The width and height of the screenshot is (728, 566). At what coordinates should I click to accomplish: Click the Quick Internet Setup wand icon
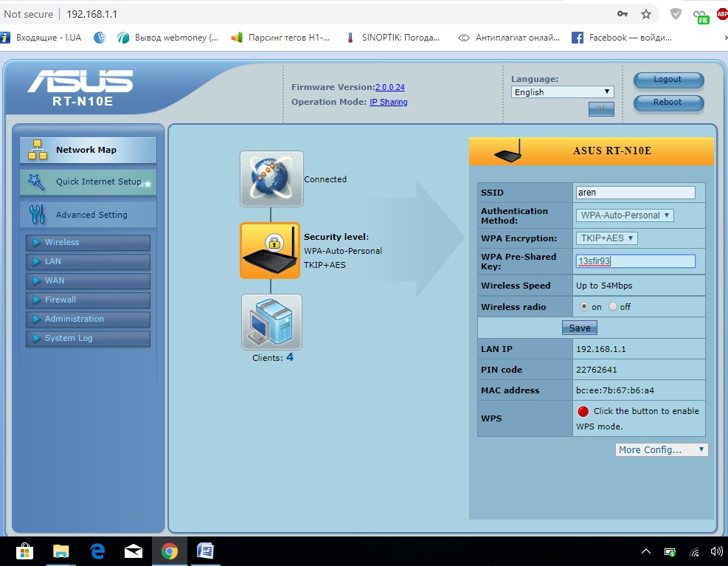pos(36,182)
